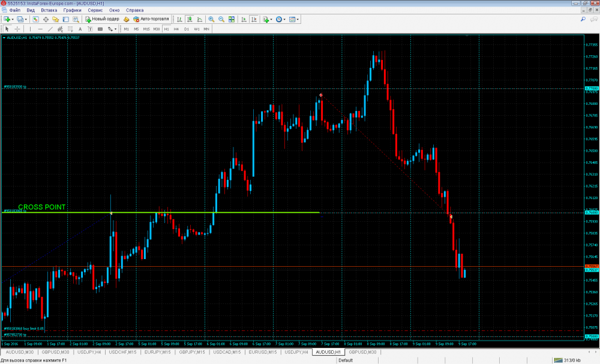The height and width of the screenshot is (364, 600).
Task: Expand the Templates dropdown arrow
Action: pyautogui.click(x=298, y=19)
